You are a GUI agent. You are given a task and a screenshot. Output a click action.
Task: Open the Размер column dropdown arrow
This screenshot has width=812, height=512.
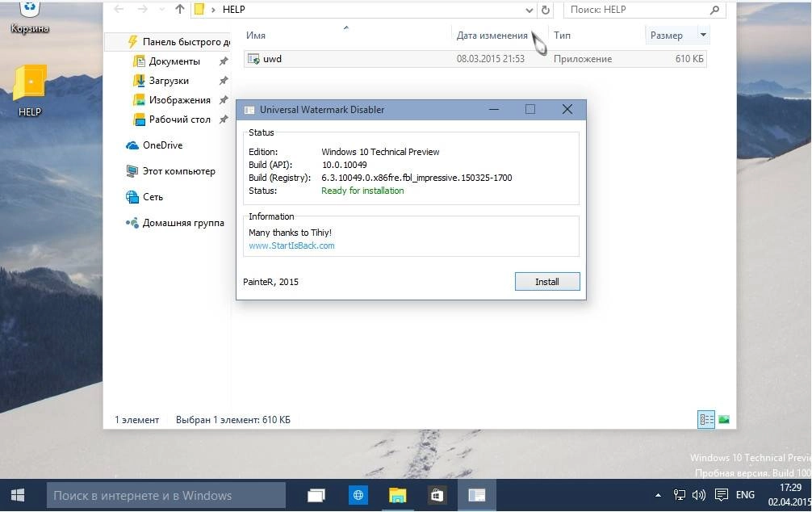[703, 35]
